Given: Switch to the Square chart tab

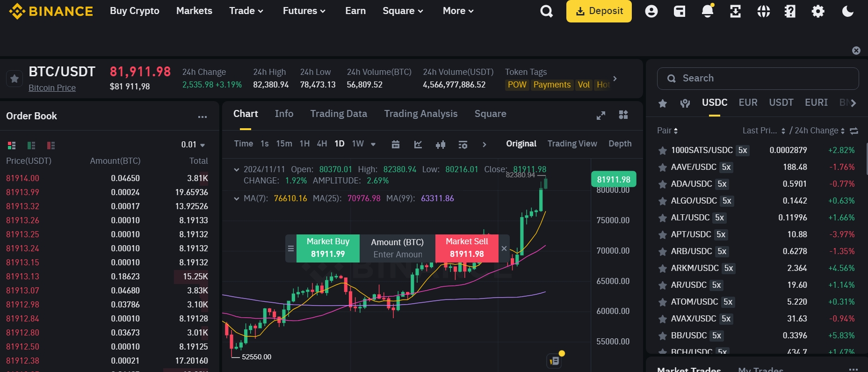Looking at the screenshot, I should coord(490,114).
